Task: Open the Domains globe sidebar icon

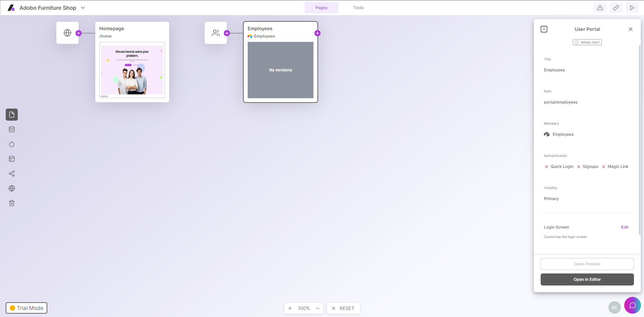Action: click(12, 188)
